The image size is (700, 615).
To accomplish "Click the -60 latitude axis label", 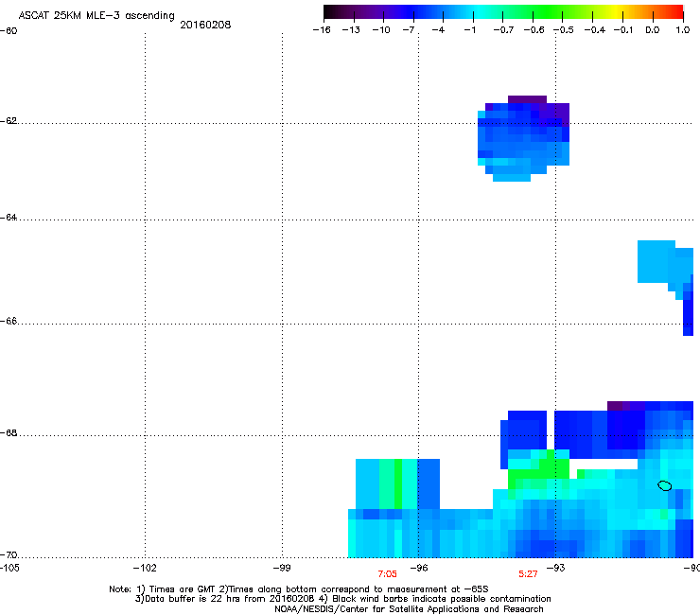I will [9, 31].
